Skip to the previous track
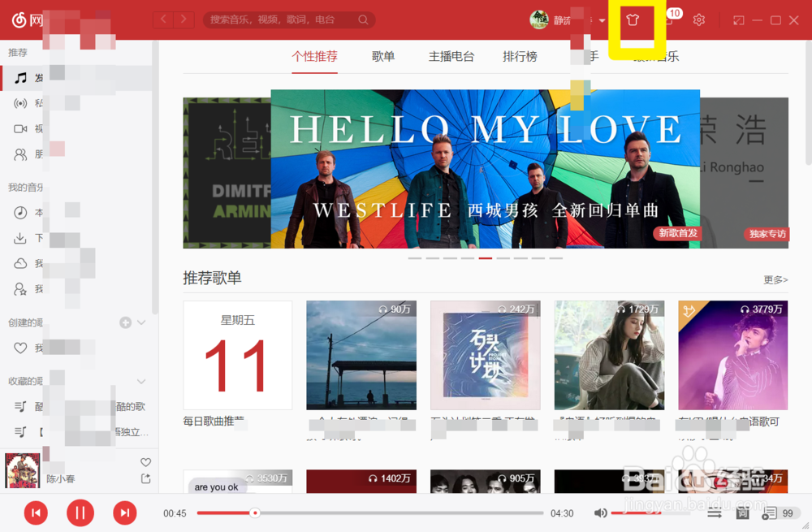Viewport: 812px width, 532px height. 36,513
